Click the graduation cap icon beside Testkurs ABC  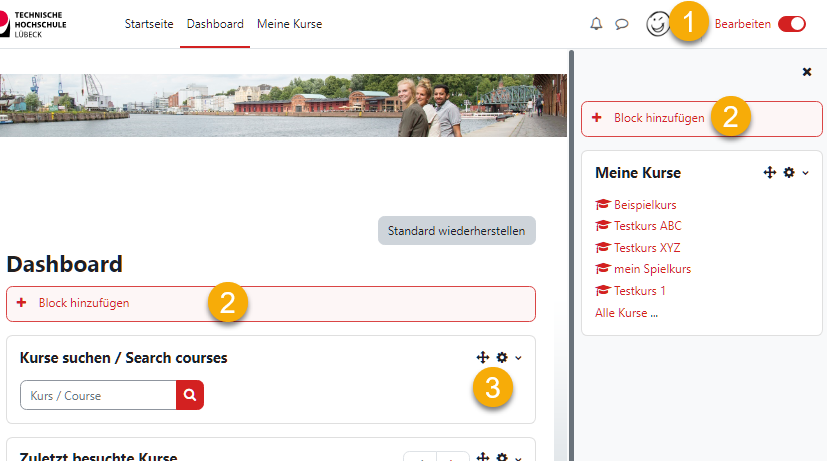click(x=602, y=225)
